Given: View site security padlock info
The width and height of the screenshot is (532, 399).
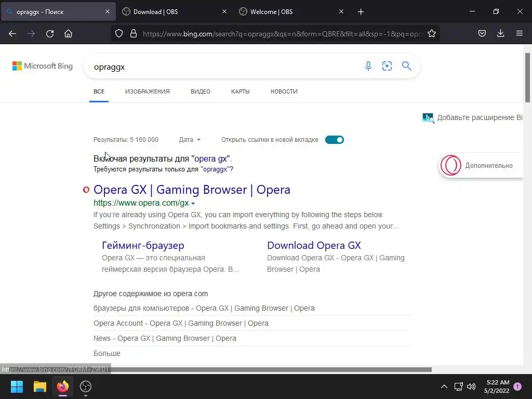Looking at the screenshot, I should [134, 34].
